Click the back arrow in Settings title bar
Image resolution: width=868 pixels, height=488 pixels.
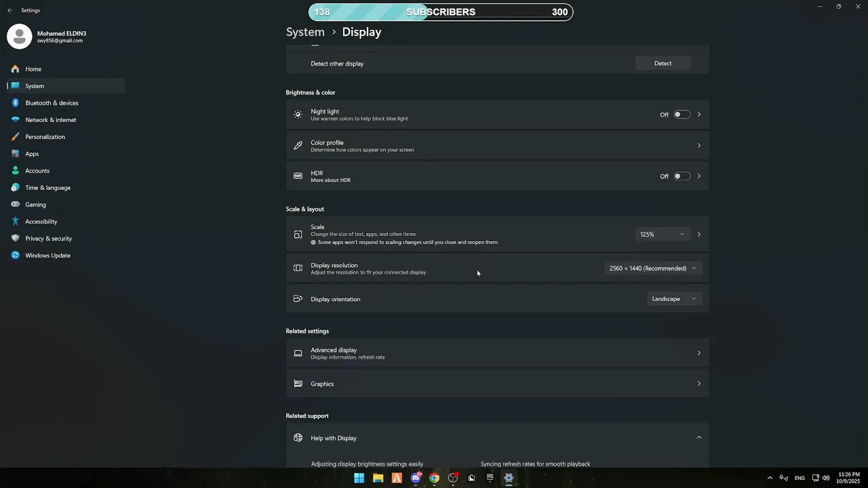coord(9,10)
